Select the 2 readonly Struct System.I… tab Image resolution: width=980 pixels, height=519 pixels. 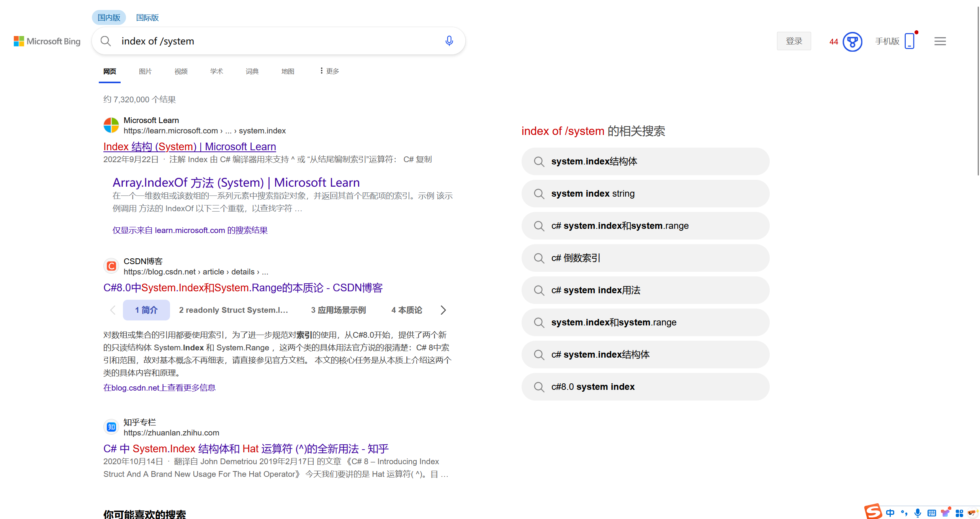click(x=233, y=310)
